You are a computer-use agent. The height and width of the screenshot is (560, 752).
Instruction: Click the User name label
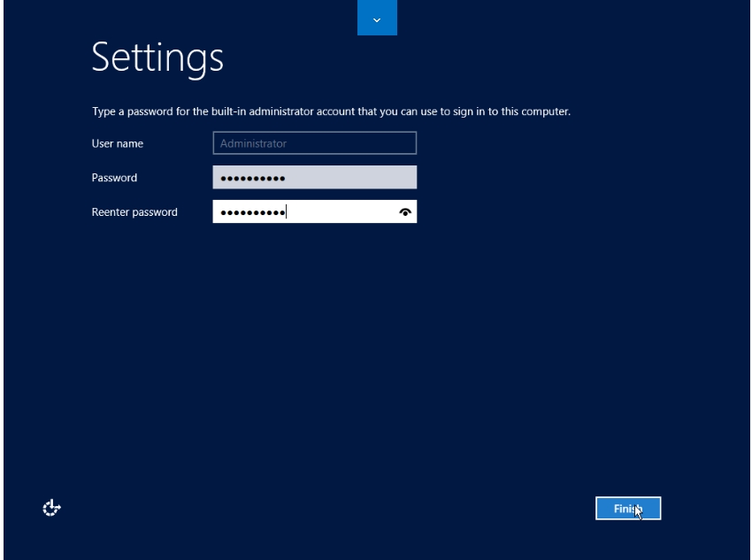(x=118, y=143)
